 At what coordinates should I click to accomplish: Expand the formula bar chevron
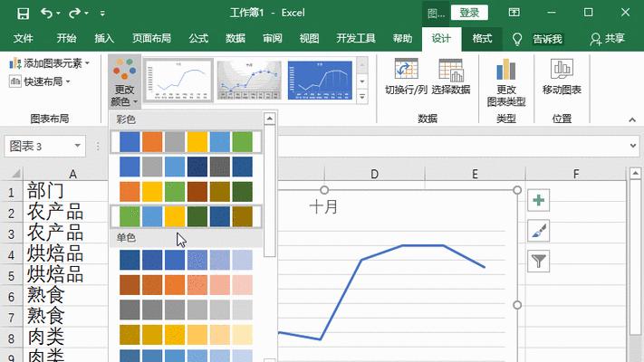click(x=633, y=146)
